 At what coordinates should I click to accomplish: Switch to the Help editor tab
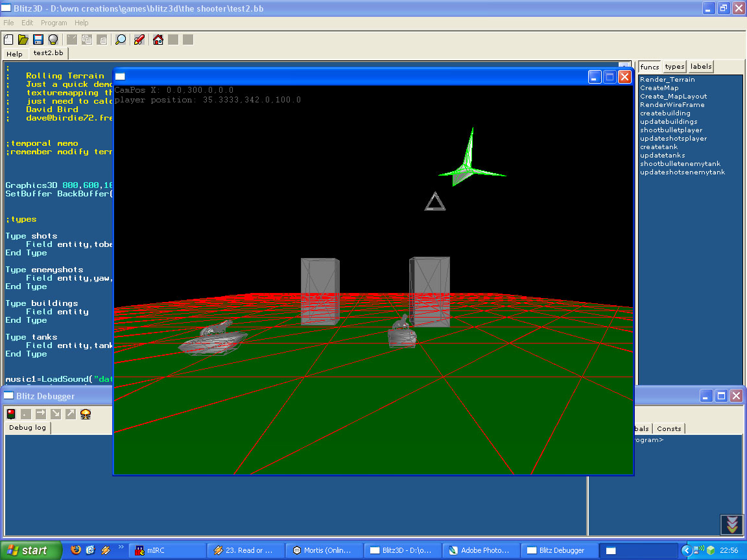15,54
